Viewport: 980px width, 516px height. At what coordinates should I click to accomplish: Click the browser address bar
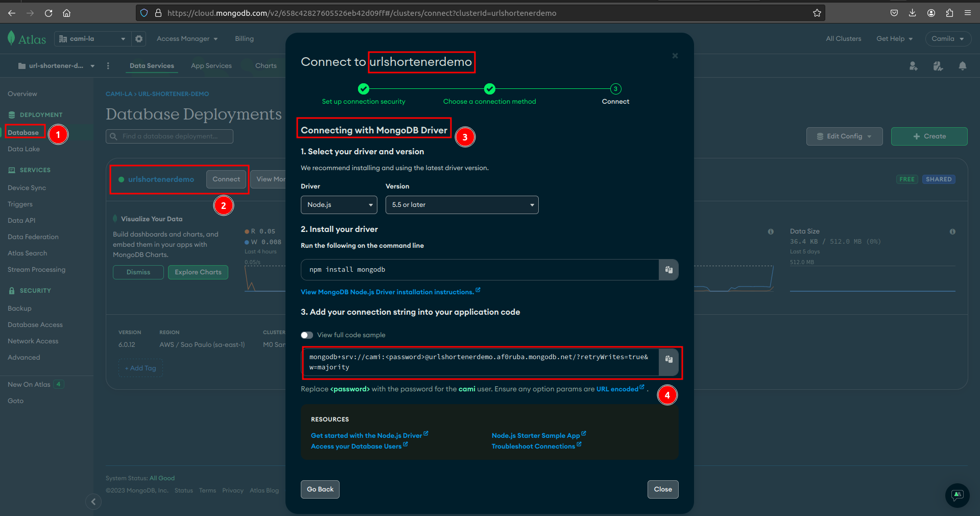[480, 13]
